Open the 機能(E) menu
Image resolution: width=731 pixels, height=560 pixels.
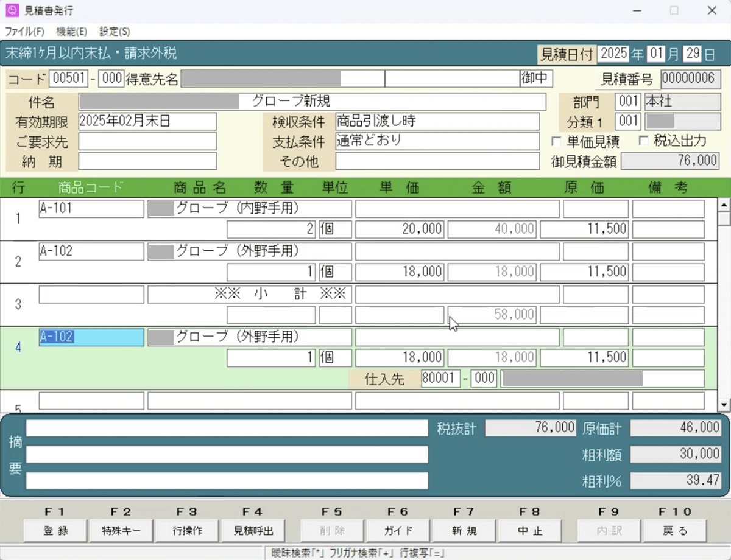(72, 32)
